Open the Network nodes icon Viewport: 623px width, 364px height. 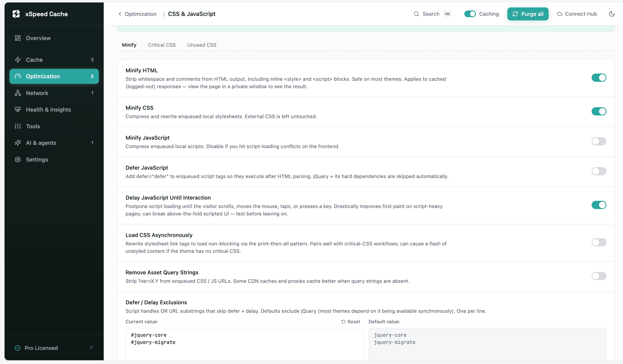point(18,93)
